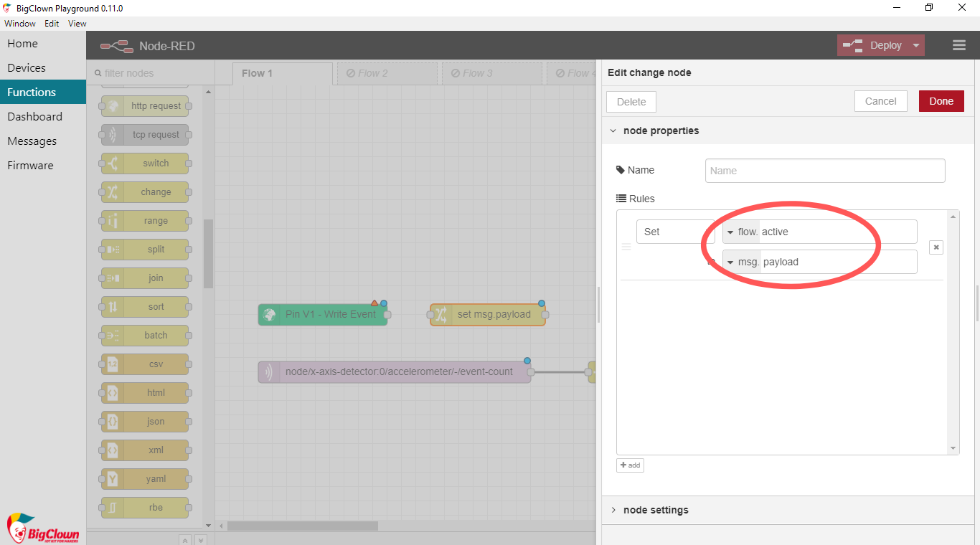This screenshot has height=545, width=980.
Task: Select the accelerometer event-count MQTT node
Action: [x=395, y=372]
